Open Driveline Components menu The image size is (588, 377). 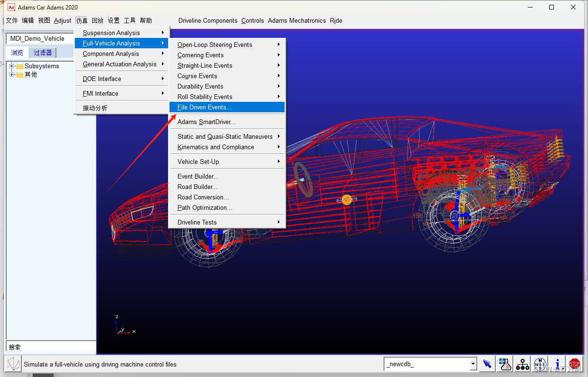pyautogui.click(x=208, y=20)
